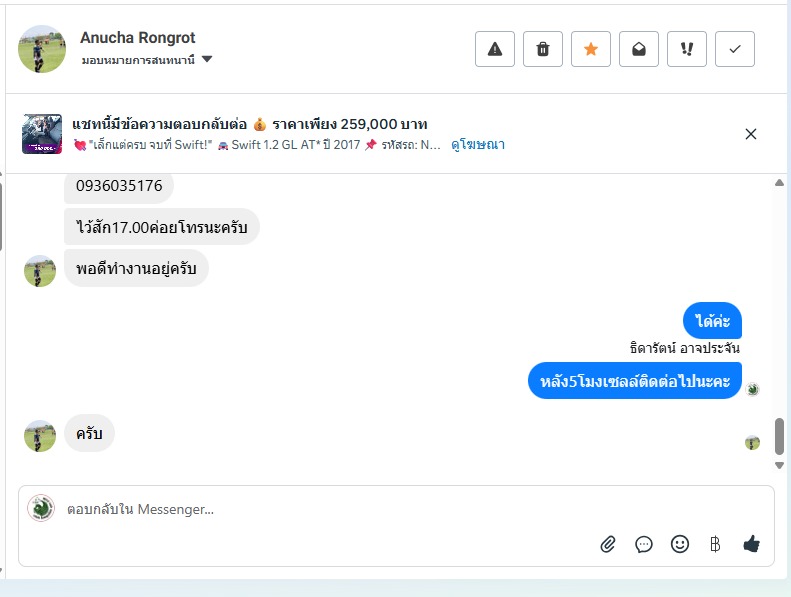Image resolution: width=791 pixels, height=597 pixels.
Task: Open page avatar beside reply box
Action: 41,508
